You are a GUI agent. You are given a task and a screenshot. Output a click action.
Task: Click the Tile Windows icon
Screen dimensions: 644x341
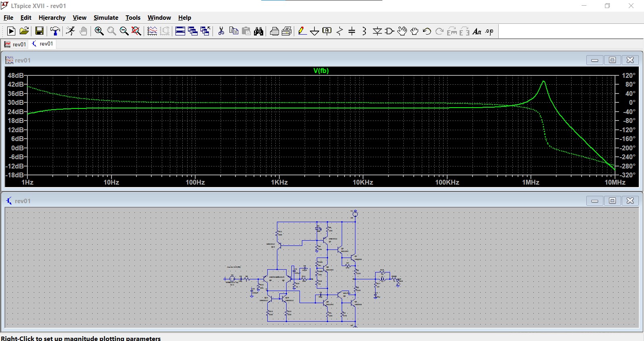[180, 31]
